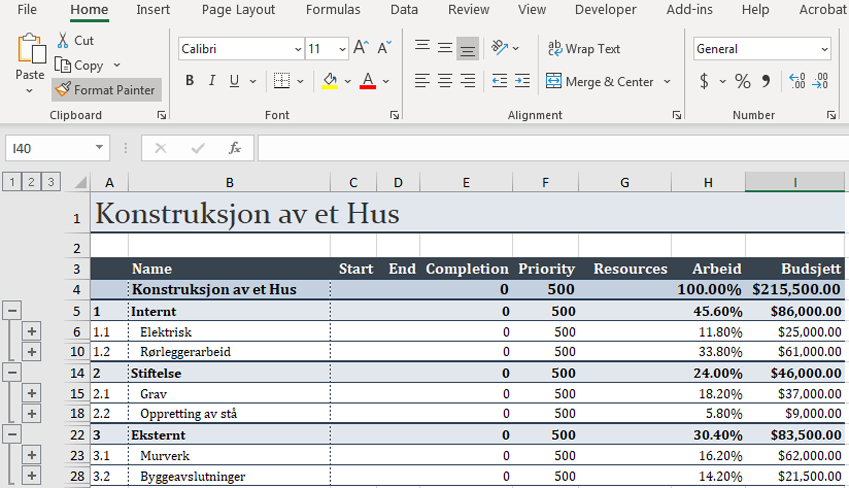
Task: Open the File tab
Action: pyautogui.click(x=27, y=9)
